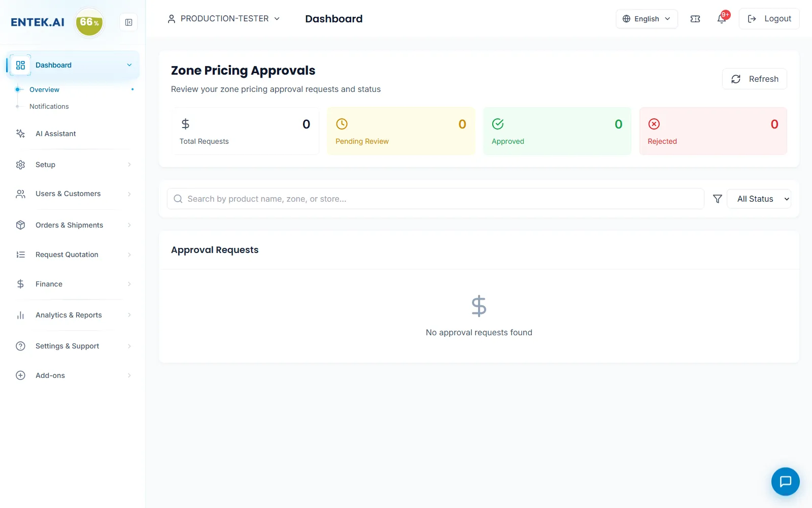812x508 pixels.
Task: Open the PRODUCTION-TESTER account dropdown
Action: 224,19
